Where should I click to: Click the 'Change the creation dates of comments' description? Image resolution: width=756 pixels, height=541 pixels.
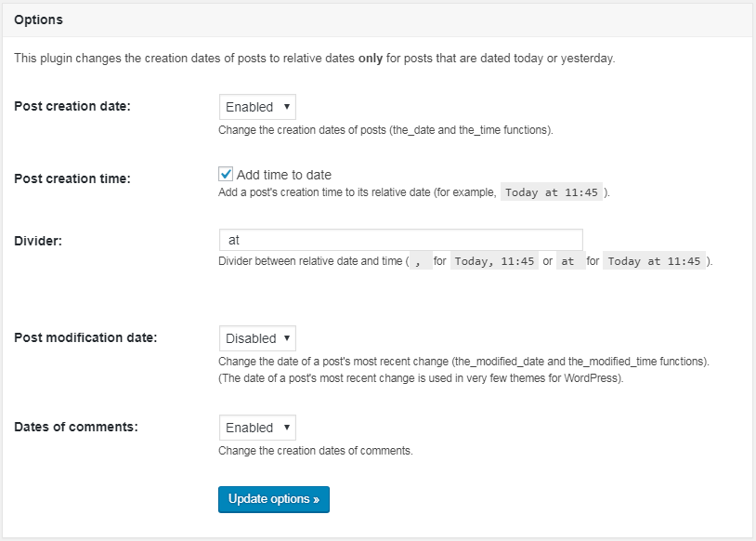[315, 451]
